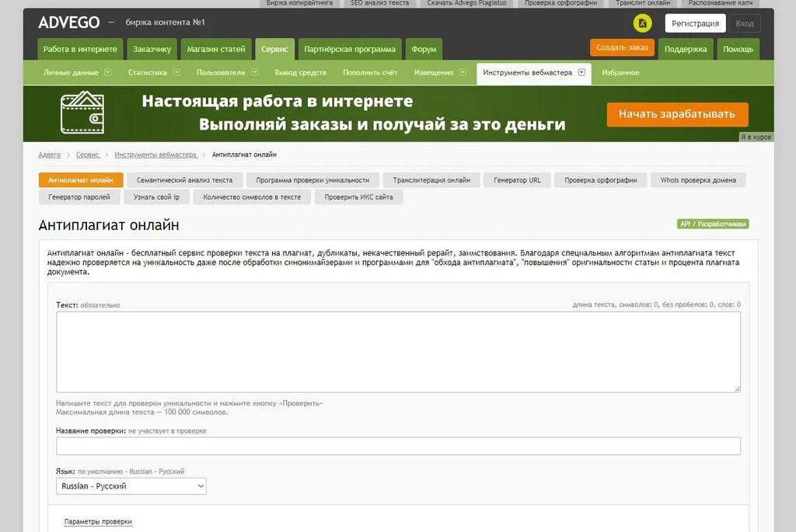Open the Магазин статей tab
The height and width of the screenshot is (532, 796).
click(x=216, y=49)
